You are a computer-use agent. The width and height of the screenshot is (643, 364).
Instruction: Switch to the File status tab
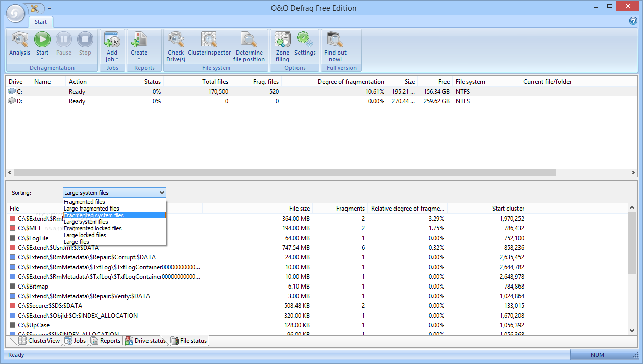(189, 341)
